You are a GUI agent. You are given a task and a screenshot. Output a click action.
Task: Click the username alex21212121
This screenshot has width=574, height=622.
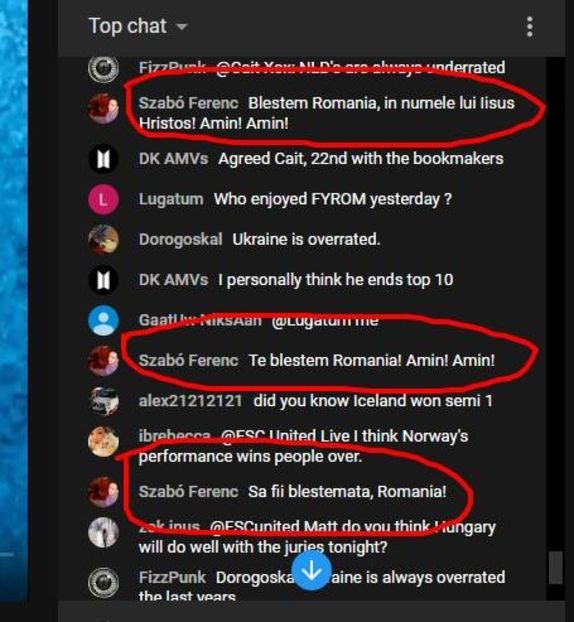pos(190,401)
